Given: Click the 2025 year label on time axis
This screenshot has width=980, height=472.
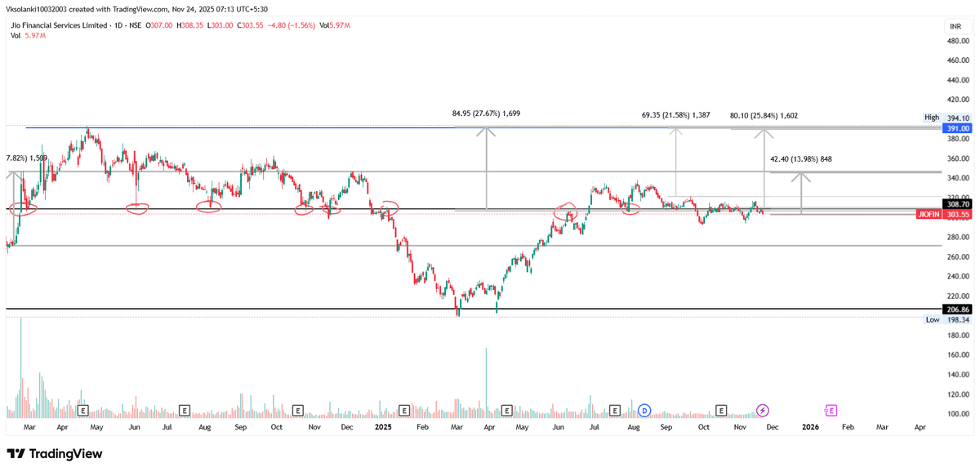Looking at the screenshot, I should pos(385,426).
